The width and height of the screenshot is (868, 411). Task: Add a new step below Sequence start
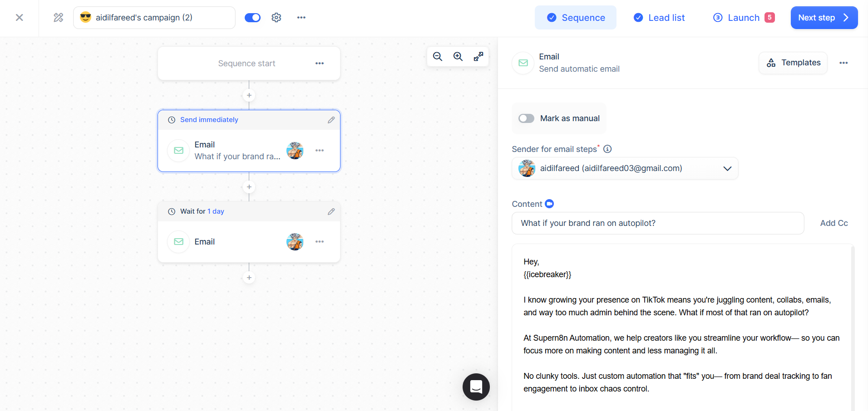pos(249,95)
